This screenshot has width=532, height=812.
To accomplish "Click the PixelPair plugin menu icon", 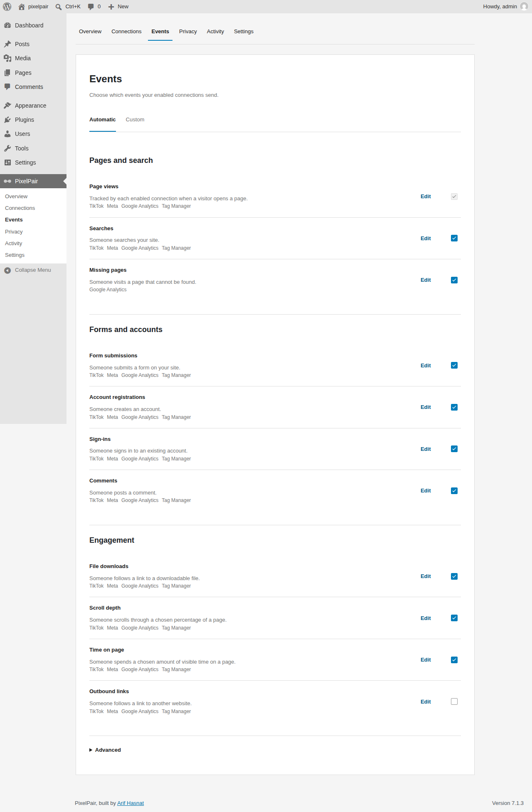I will [7, 181].
